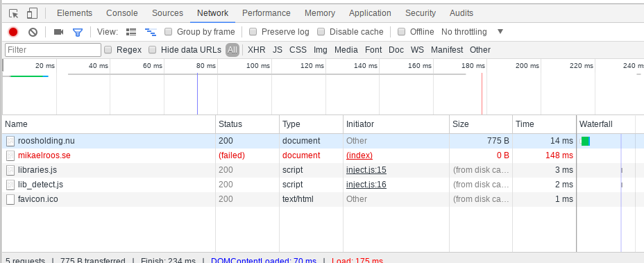Click the mikaelroos.se file icon
Viewport: 644px width, 263px height.
tap(10, 155)
